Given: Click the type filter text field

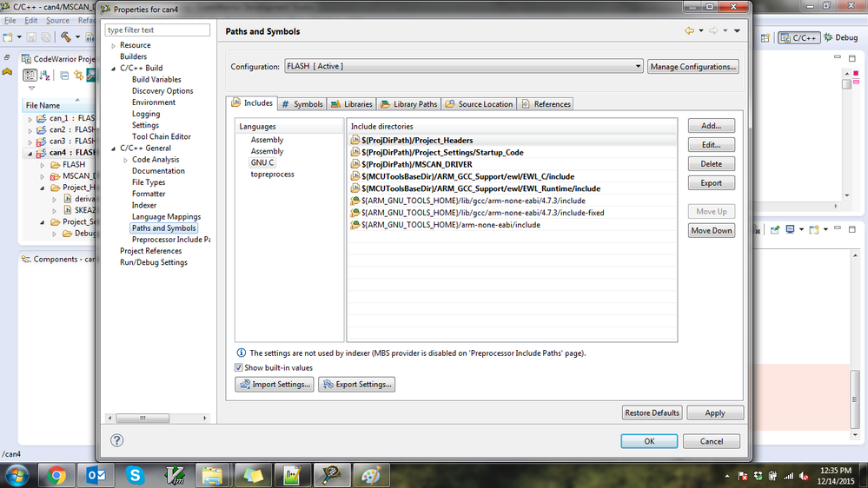Looking at the screenshot, I should (157, 30).
